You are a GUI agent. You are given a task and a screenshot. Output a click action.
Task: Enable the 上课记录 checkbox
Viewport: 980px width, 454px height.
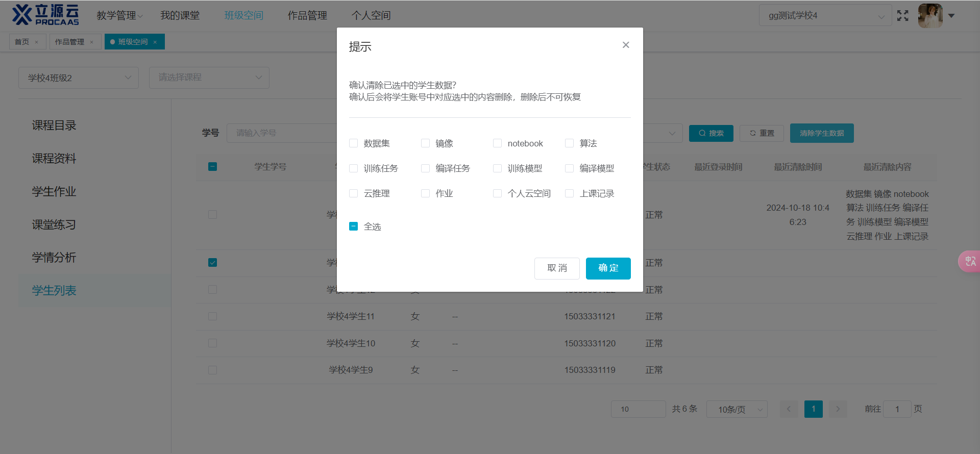click(569, 193)
